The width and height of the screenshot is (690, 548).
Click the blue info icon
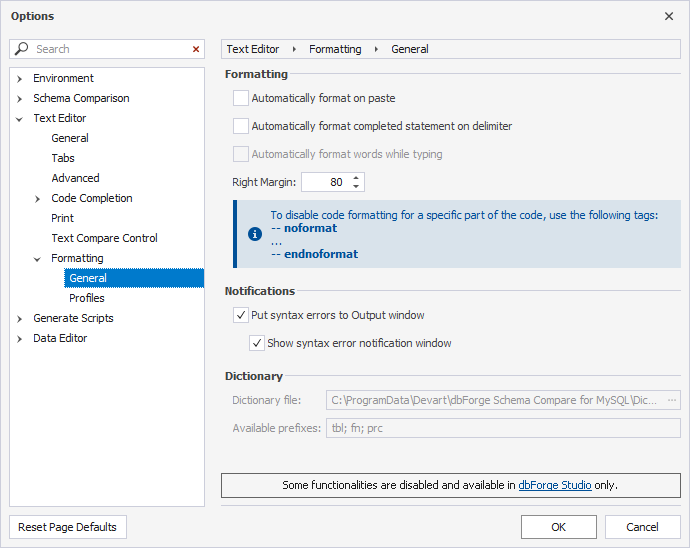pyautogui.click(x=255, y=234)
